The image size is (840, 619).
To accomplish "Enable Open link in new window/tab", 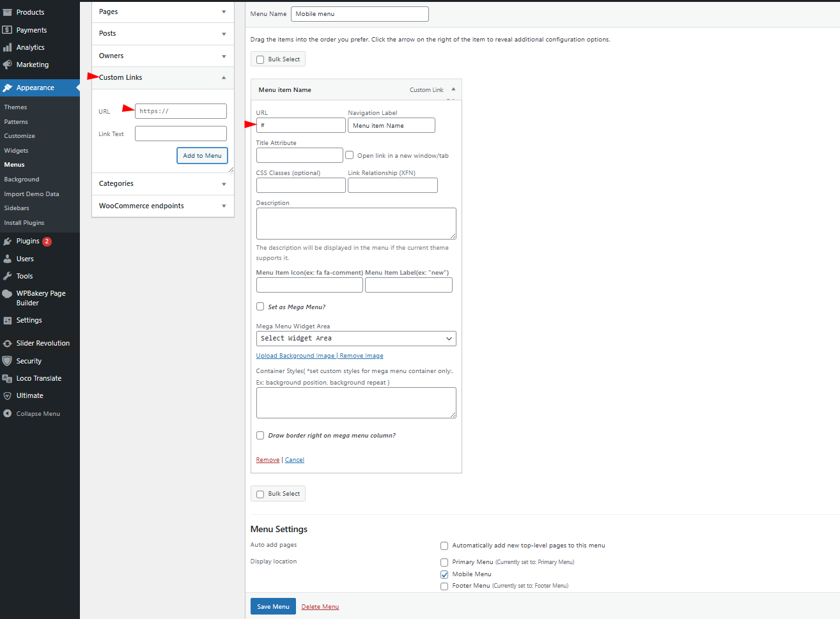I will (350, 155).
